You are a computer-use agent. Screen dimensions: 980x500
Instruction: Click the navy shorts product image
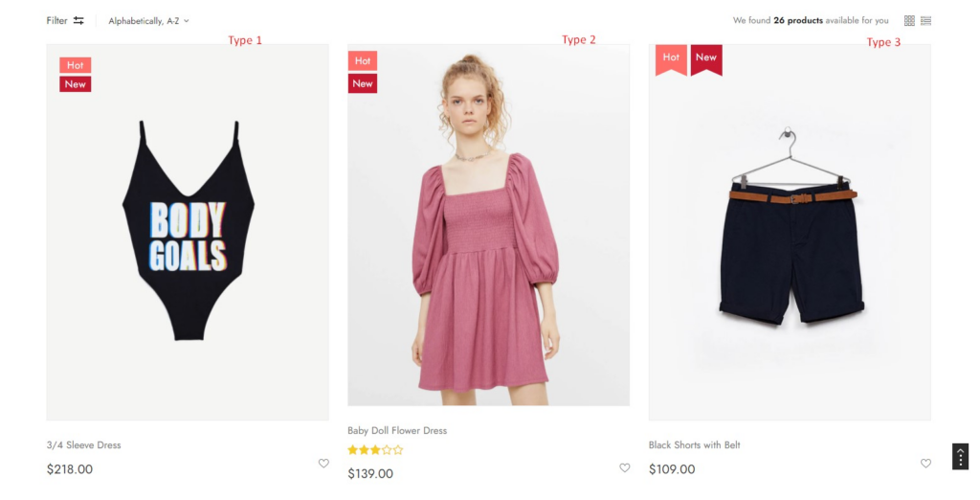790,232
